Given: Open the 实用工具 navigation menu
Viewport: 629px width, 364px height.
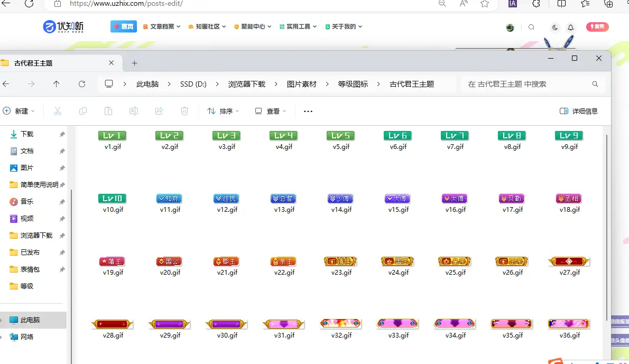Looking at the screenshot, I should click(298, 26).
